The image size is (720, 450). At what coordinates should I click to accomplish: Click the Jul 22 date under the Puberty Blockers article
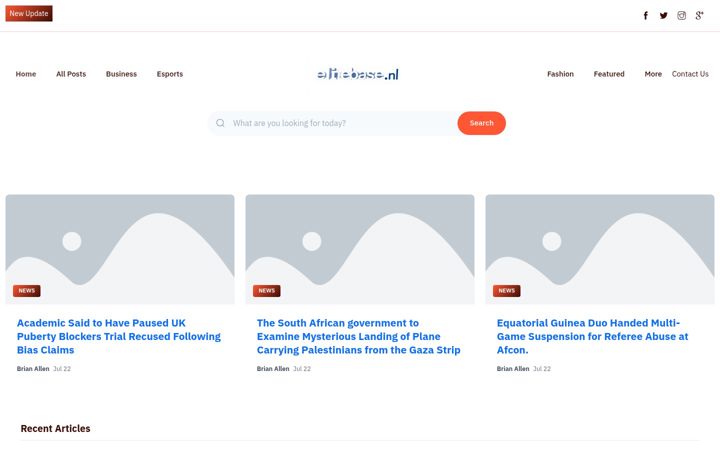(62, 369)
